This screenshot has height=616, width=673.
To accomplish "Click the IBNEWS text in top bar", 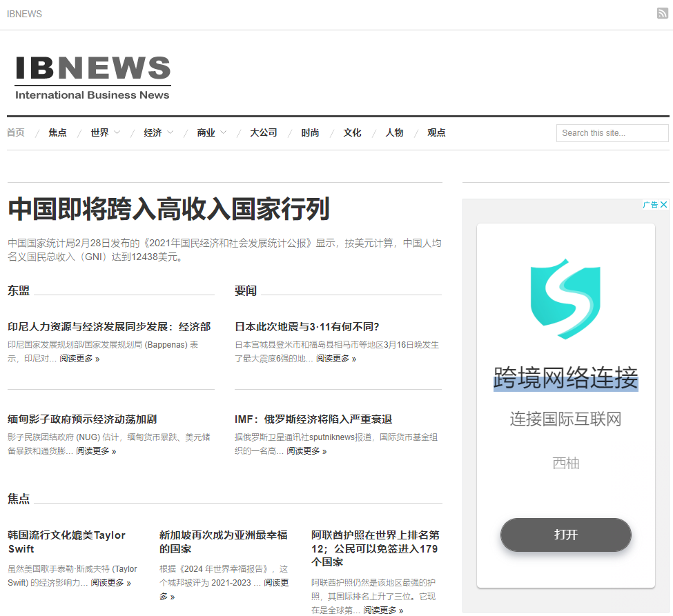I will [x=24, y=14].
